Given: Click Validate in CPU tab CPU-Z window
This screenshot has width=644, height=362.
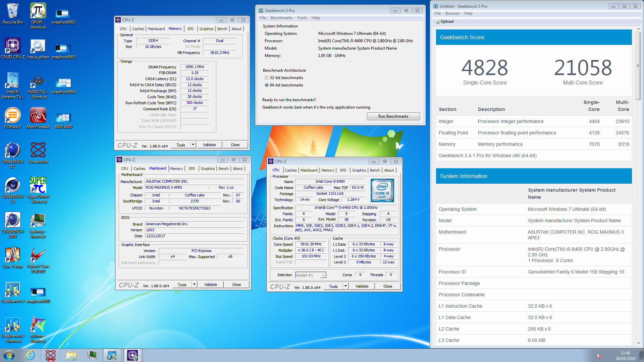Looking at the screenshot, I should click(362, 286).
